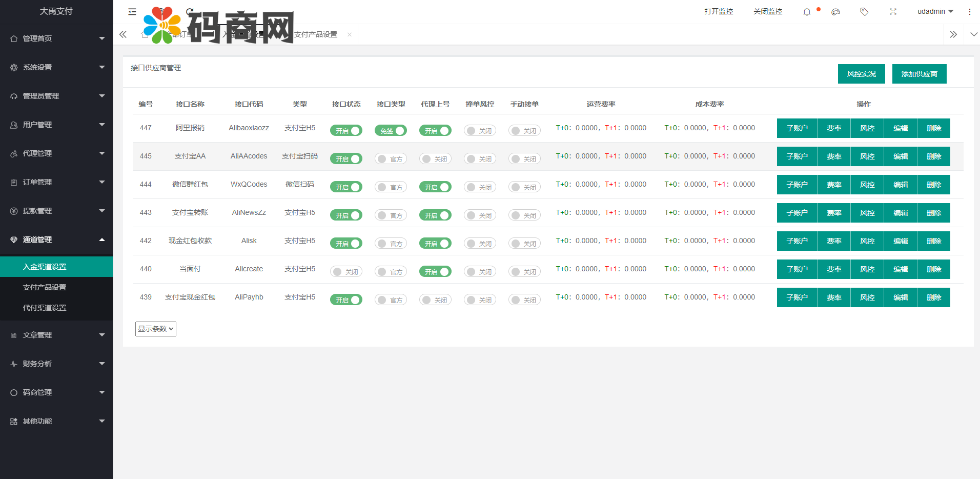Open 支付产品设置 in the sidebar

pos(45,287)
